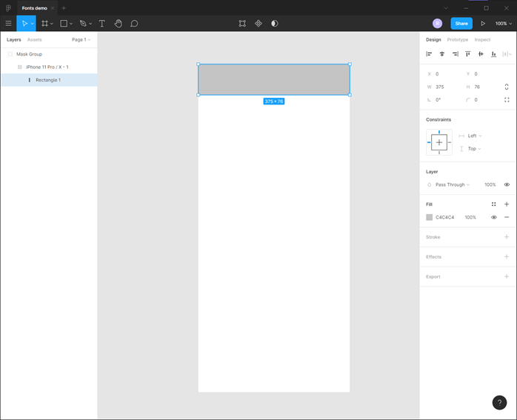Viewport: 517px width, 420px height.
Task: Open Tidy Up distribute options
Action: pyautogui.click(x=507, y=54)
